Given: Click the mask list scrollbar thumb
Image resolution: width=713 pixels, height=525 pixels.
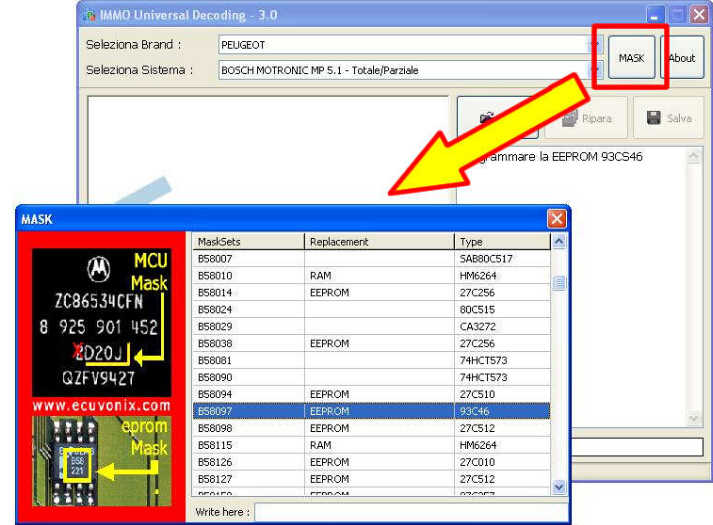Looking at the screenshot, I should [x=559, y=283].
